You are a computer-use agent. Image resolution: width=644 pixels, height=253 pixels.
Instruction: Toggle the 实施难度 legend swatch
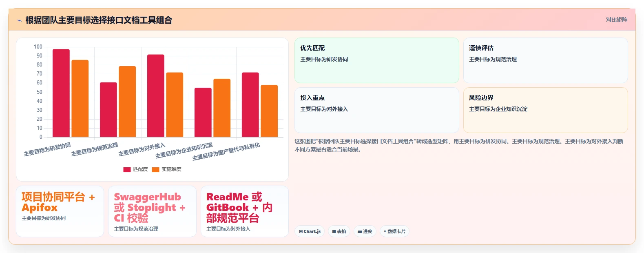click(x=155, y=169)
